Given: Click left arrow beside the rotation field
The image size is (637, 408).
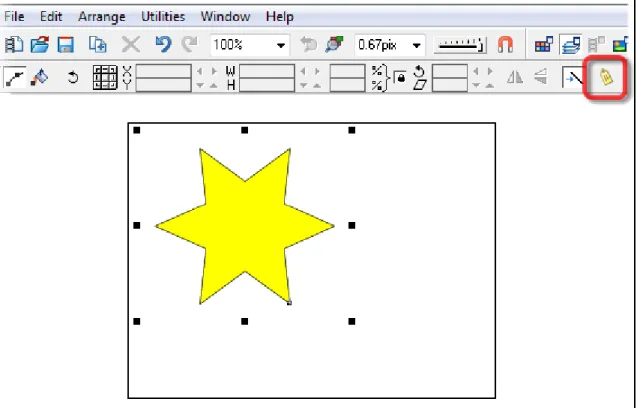Looking at the screenshot, I should click(476, 72).
